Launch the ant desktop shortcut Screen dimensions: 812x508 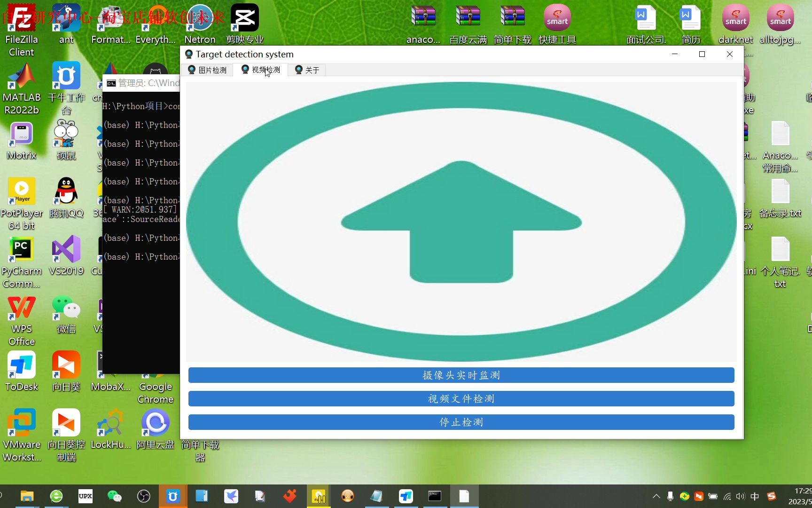click(66, 24)
